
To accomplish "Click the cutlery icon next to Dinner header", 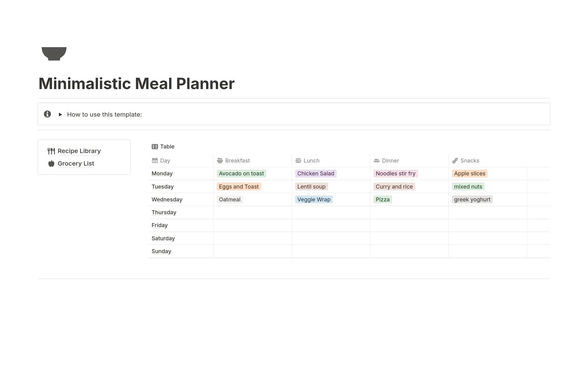I will pos(377,160).
